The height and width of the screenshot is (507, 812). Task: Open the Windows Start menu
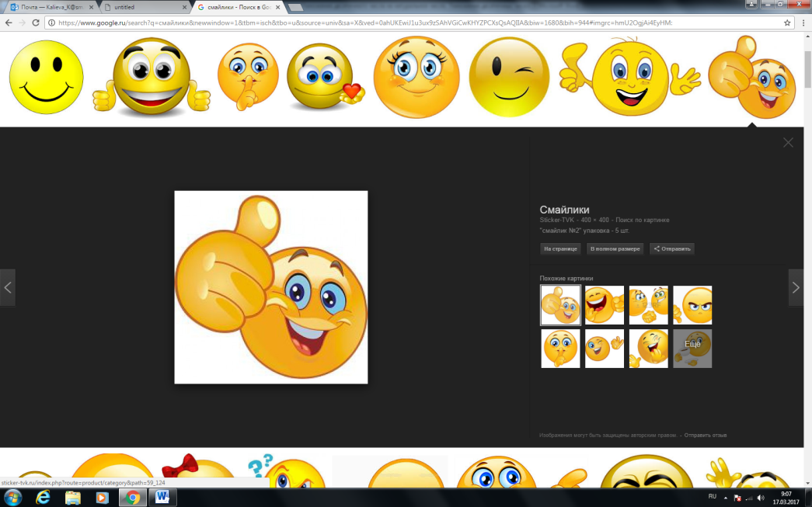(x=12, y=498)
